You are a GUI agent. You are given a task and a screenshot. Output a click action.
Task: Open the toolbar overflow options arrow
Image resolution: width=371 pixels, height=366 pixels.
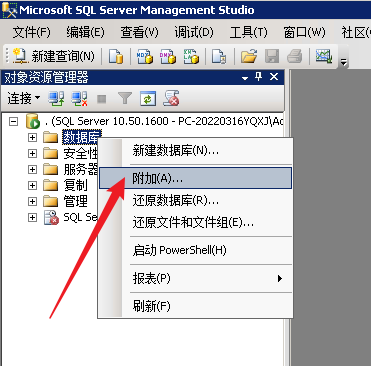coord(343,62)
